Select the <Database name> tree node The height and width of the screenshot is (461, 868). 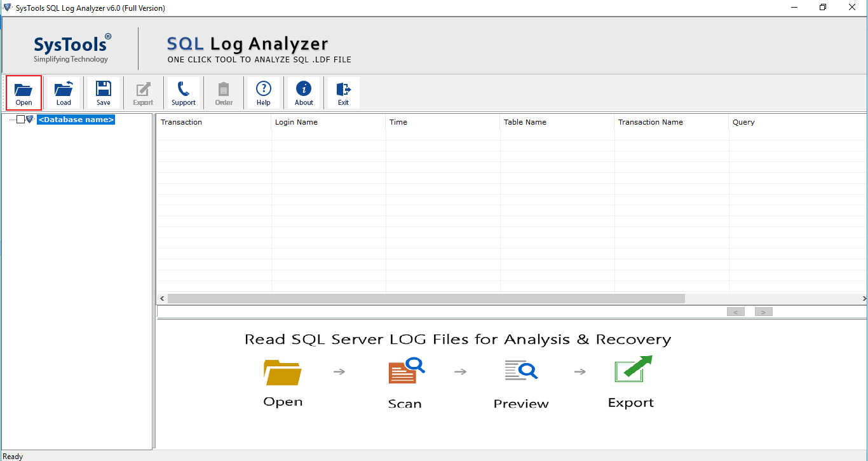(76, 120)
